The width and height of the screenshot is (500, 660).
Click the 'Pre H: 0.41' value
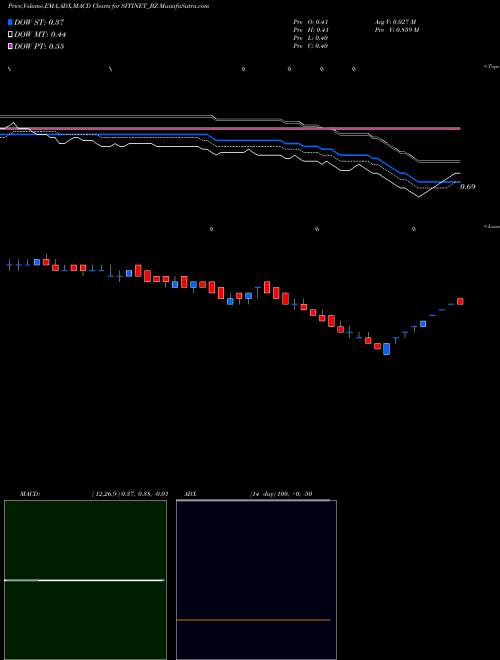point(311,30)
